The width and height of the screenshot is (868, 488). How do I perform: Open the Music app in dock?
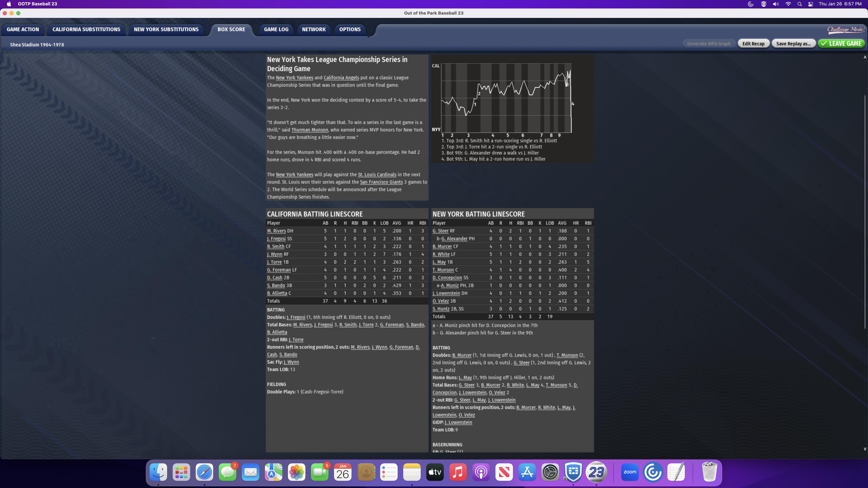458,472
